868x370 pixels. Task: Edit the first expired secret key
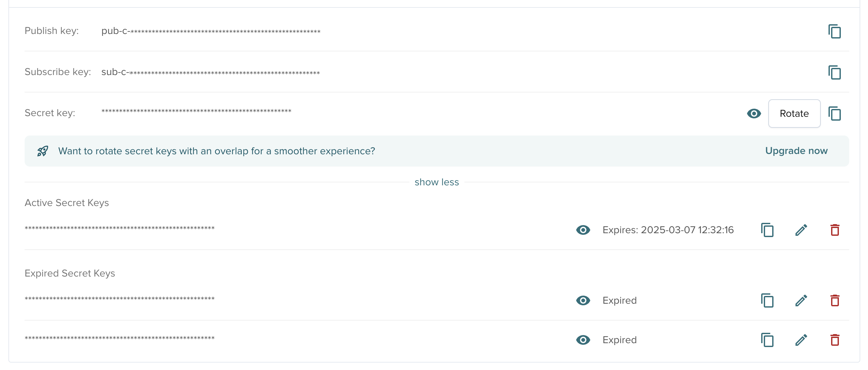[801, 301]
